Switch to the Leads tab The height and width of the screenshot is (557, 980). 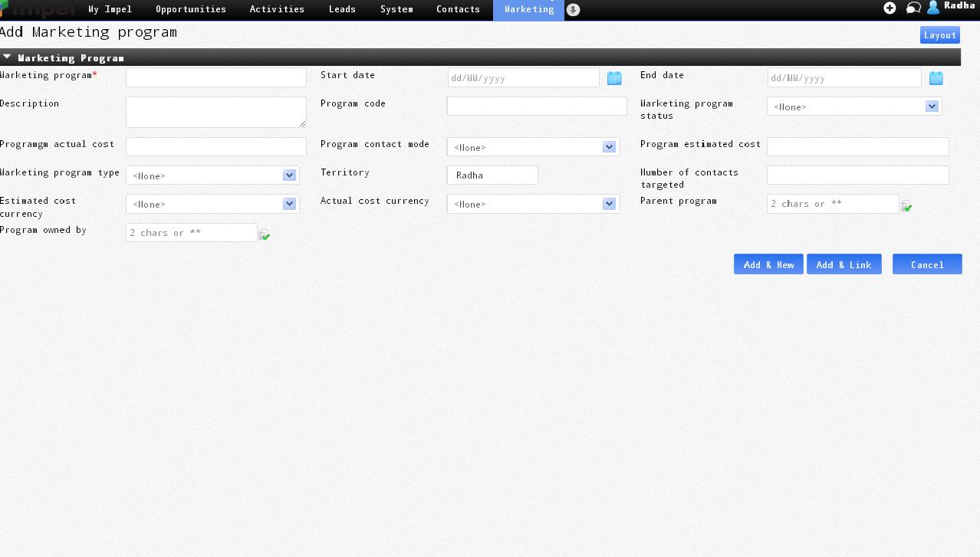342,9
